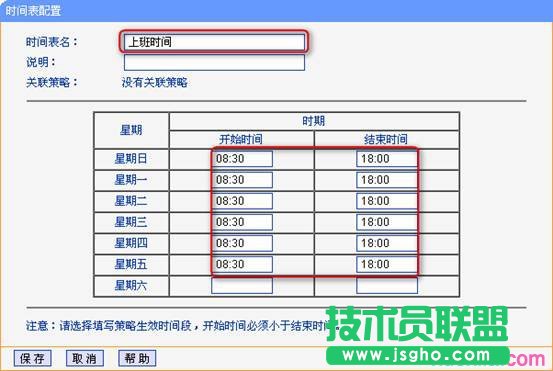This screenshot has height=371, width=553.
Task: Click 星期五 end time field
Action: pos(387,264)
